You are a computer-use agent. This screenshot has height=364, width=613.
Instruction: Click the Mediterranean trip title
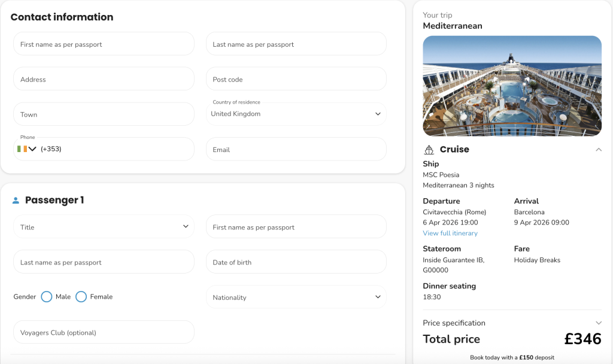[453, 26]
